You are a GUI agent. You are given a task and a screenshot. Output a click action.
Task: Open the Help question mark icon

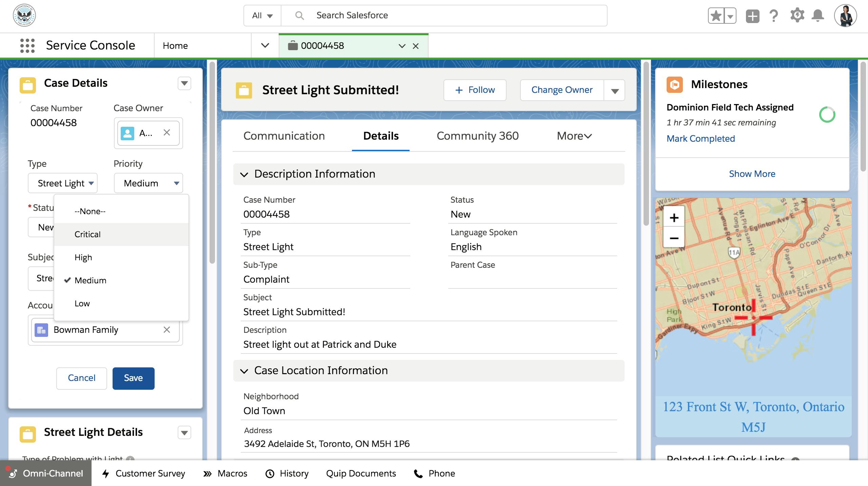tap(773, 16)
